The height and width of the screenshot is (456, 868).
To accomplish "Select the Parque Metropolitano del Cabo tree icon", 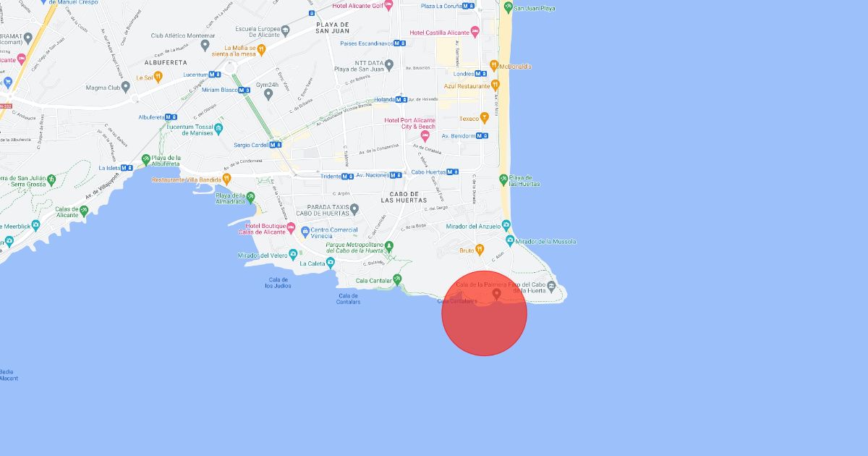I will [390, 247].
